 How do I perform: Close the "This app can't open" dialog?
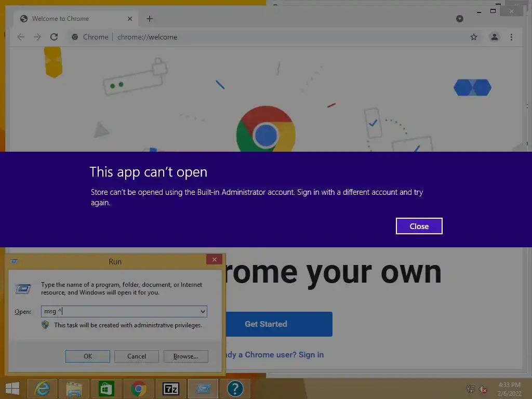tap(419, 226)
